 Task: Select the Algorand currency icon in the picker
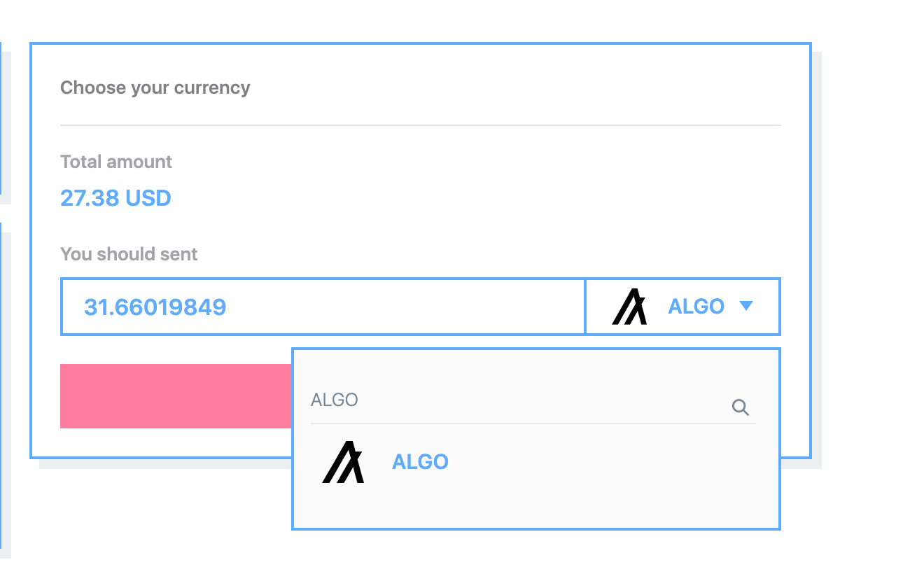tap(343, 462)
